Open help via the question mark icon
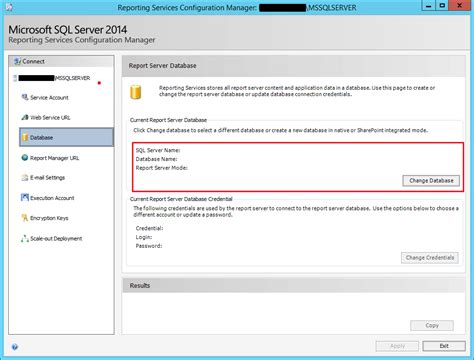 click(15, 347)
